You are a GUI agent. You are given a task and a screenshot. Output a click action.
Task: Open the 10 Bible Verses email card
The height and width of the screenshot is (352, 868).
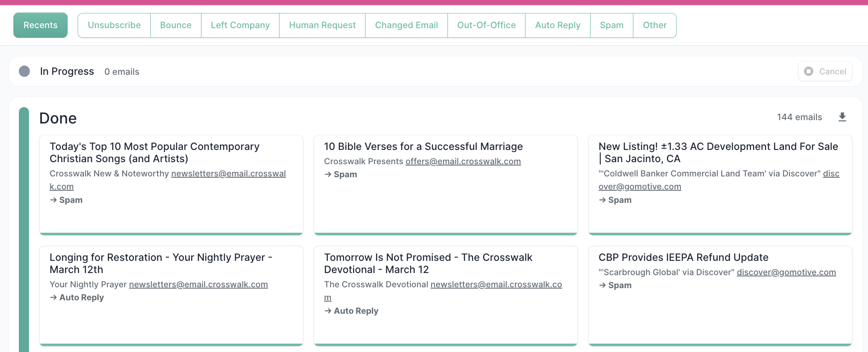pos(446,185)
